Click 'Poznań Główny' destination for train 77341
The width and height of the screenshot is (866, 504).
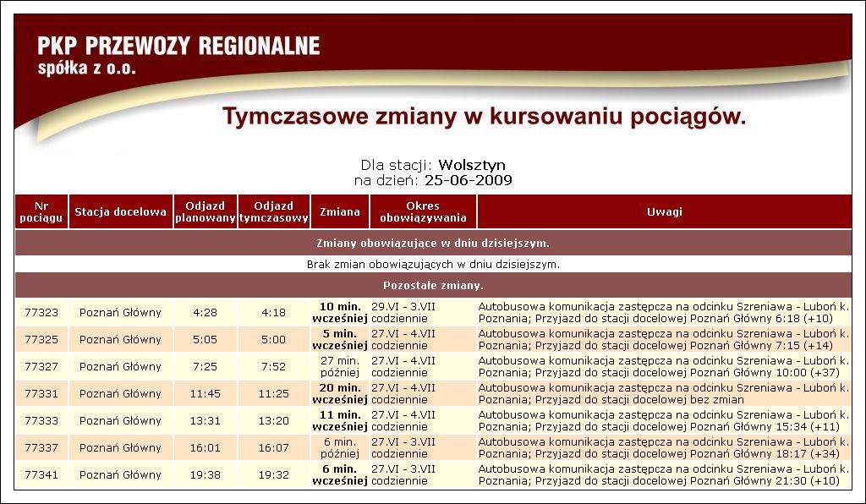120,474
